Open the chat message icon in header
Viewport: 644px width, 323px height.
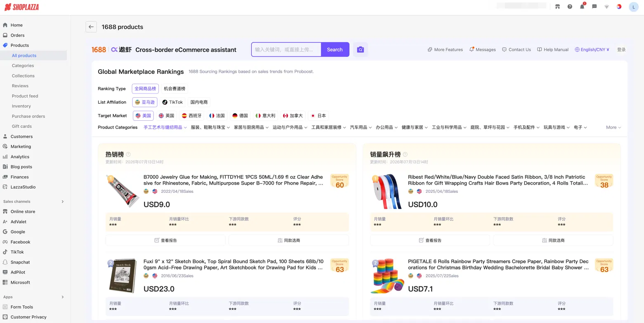click(594, 7)
